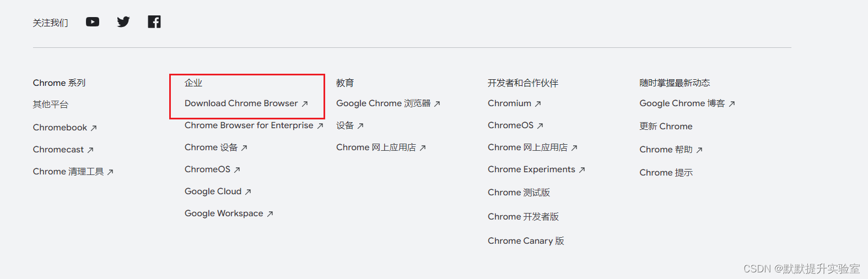Open Chrome 清理工具 link

point(73,172)
